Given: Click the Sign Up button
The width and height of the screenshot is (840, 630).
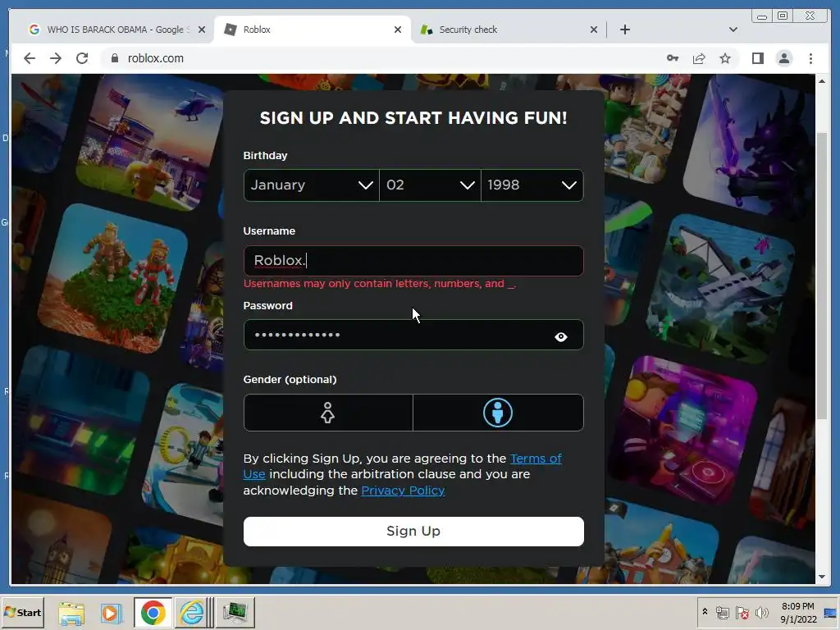Looking at the screenshot, I should tap(413, 532).
